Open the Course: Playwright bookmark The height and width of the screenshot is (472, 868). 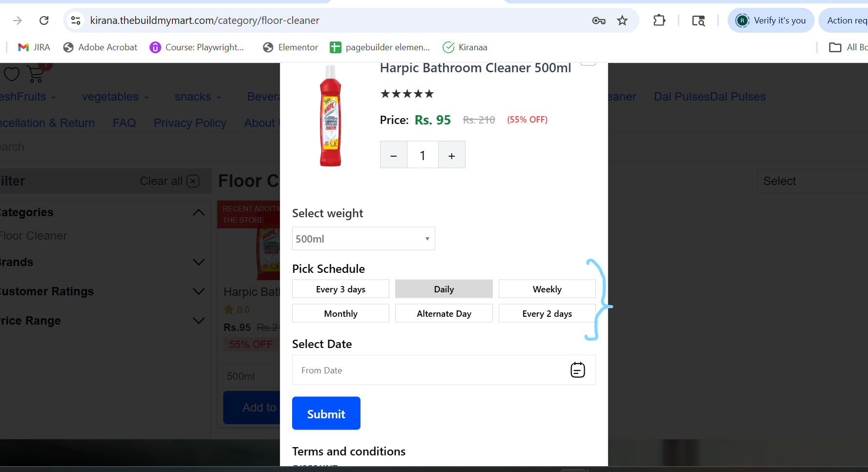[x=197, y=47]
